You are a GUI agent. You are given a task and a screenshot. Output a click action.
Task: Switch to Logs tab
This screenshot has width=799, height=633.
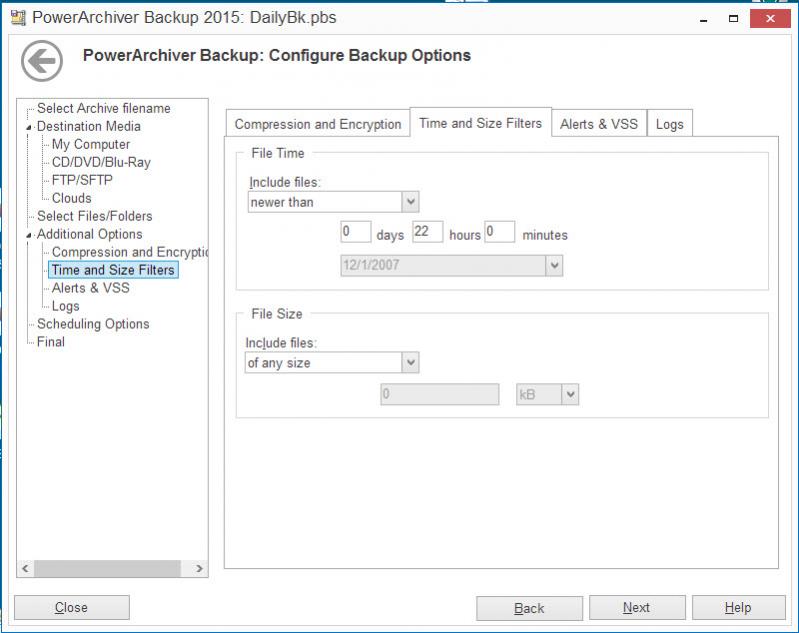(670, 124)
